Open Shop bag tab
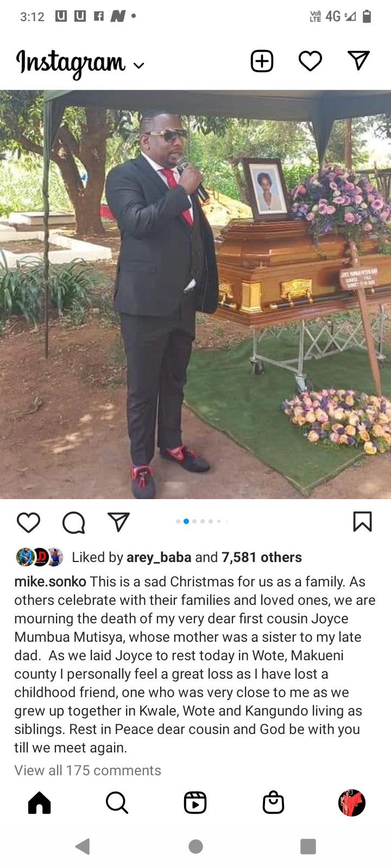The width and height of the screenshot is (391, 868). [x=273, y=802]
